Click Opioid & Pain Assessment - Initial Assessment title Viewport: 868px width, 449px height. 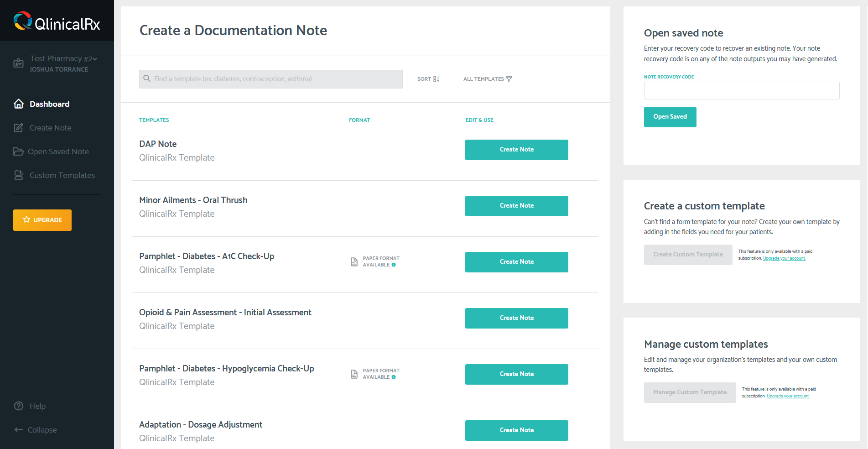(225, 312)
